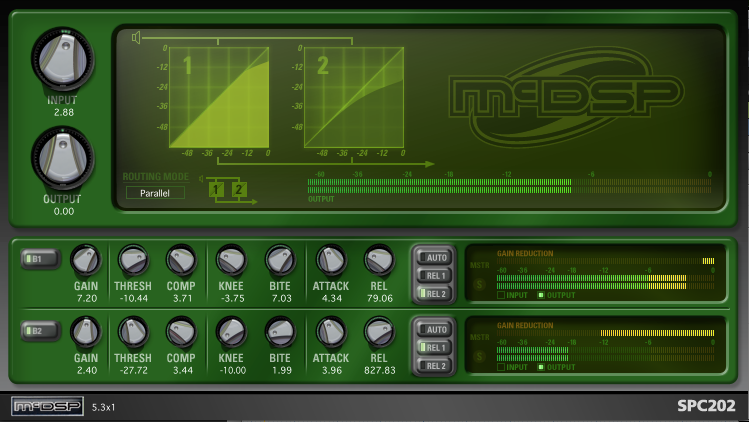This screenshot has width=749, height=422.
Task: Click the OUTPUT value 0.00
Action: tap(64, 211)
